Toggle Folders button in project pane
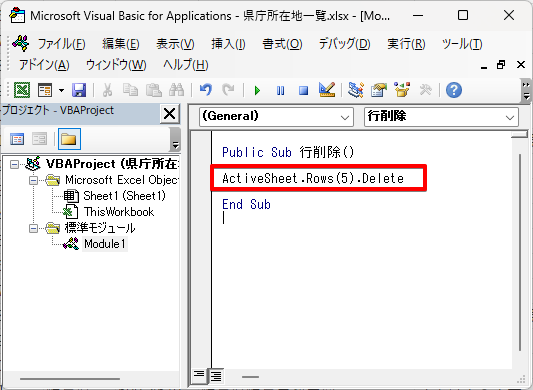The width and height of the screenshot is (533, 390). (x=69, y=139)
